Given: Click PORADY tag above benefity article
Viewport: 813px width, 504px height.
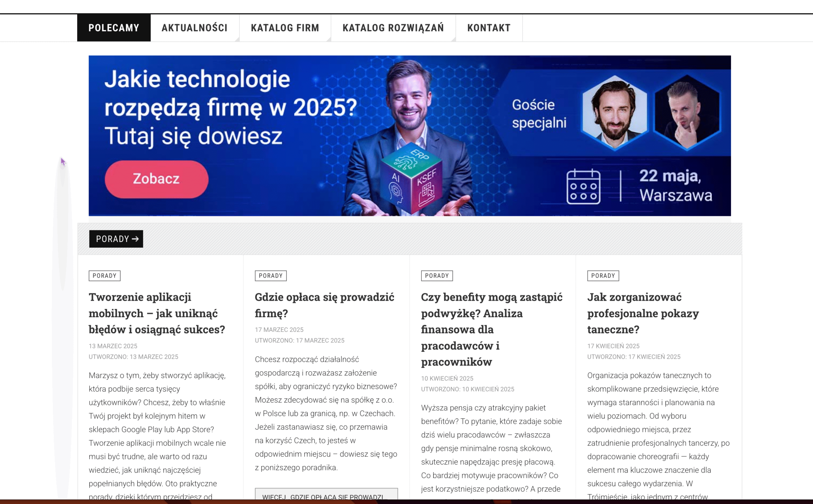Looking at the screenshot, I should coord(437,276).
